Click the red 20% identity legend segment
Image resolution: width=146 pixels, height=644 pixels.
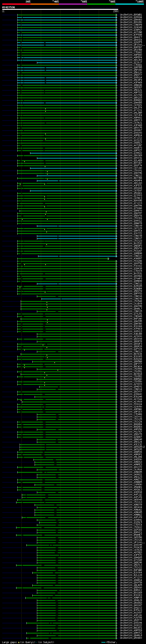[16, 4]
